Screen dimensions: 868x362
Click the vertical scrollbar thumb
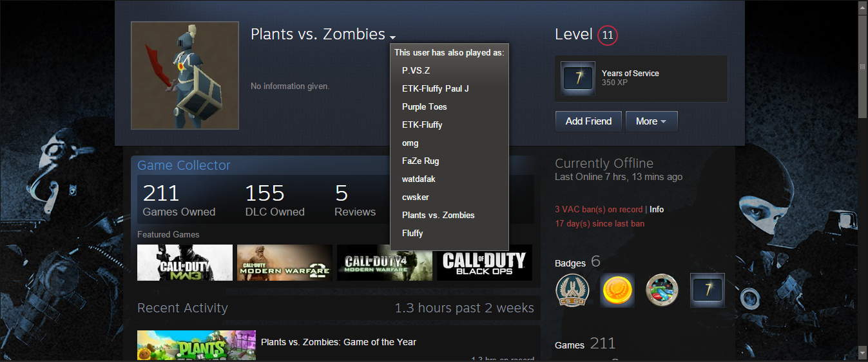[862, 66]
